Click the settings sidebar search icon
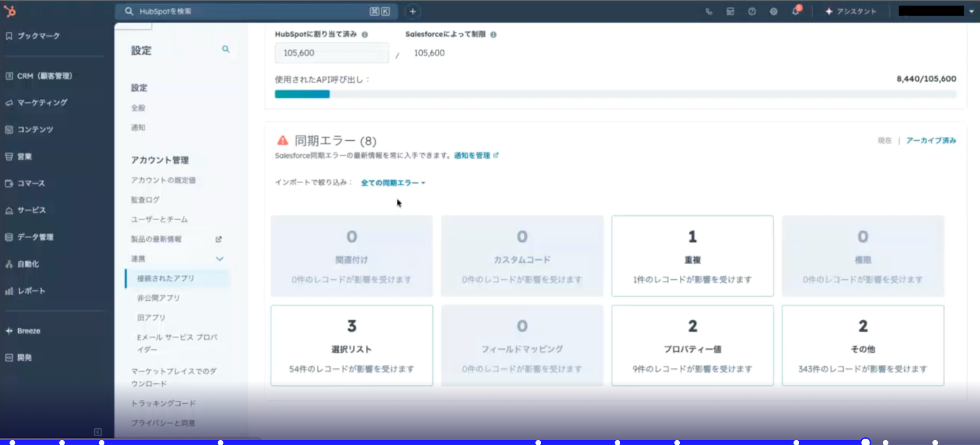980x445 pixels. (x=226, y=49)
